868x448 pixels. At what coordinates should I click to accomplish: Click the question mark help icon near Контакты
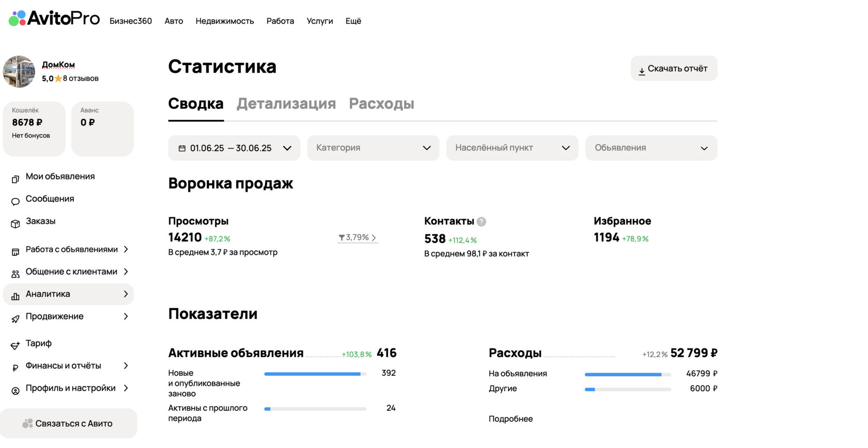pyautogui.click(x=482, y=221)
